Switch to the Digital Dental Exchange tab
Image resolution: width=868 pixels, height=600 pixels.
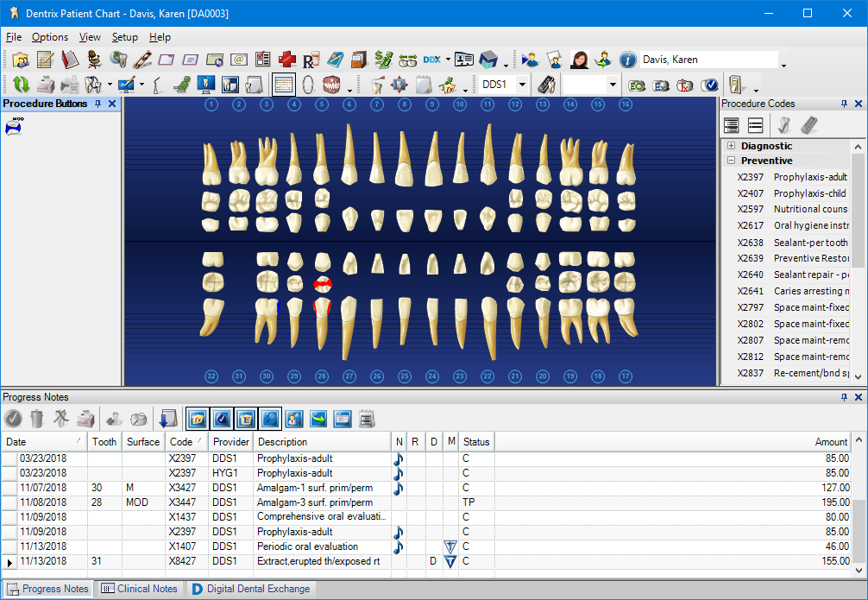coord(250,588)
